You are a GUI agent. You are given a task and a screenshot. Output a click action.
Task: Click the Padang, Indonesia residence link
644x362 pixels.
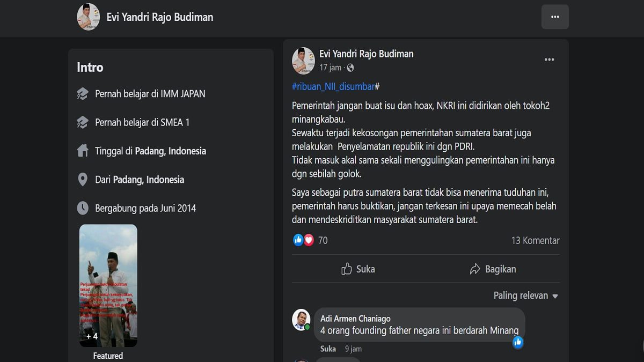coord(170,151)
